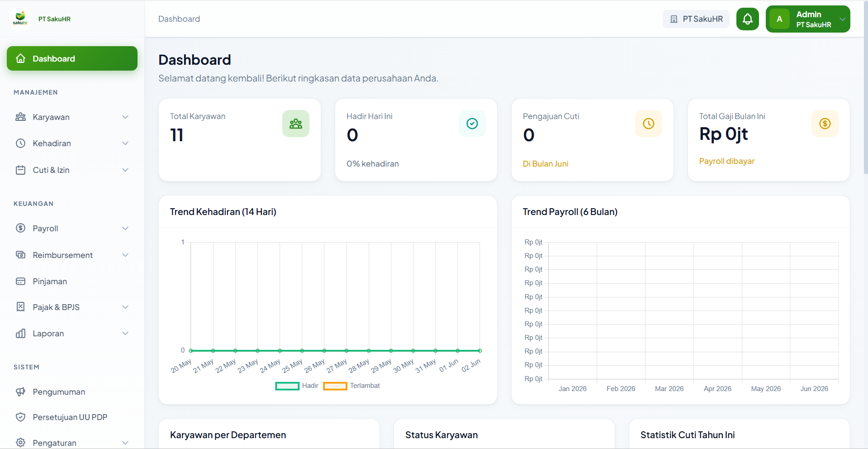The width and height of the screenshot is (868, 449).
Task: Expand the Payroll menu chevron
Action: point(125,228)
